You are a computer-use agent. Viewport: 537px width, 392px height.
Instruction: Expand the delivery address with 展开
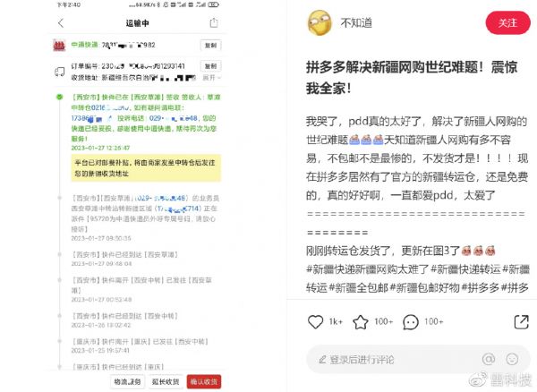(211, 78)
